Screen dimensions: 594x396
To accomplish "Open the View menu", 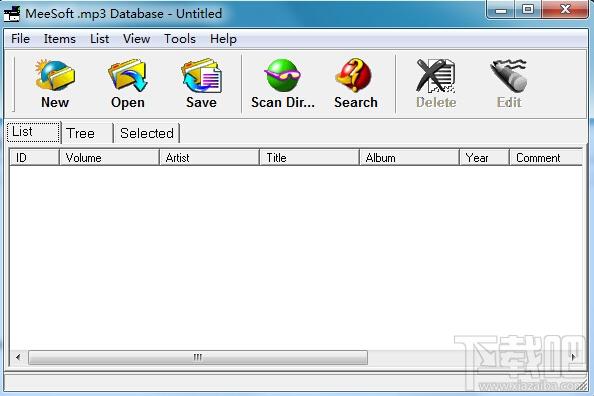I will 136,39.
